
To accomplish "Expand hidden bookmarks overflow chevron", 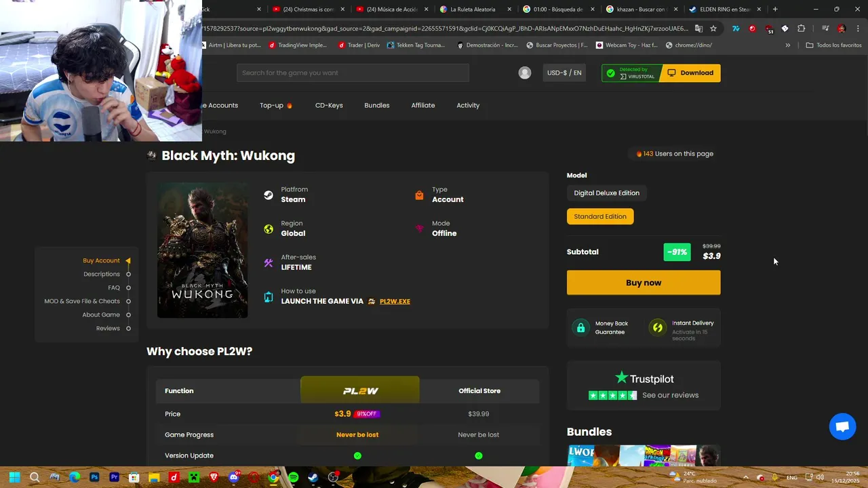I will click(787, 45).
